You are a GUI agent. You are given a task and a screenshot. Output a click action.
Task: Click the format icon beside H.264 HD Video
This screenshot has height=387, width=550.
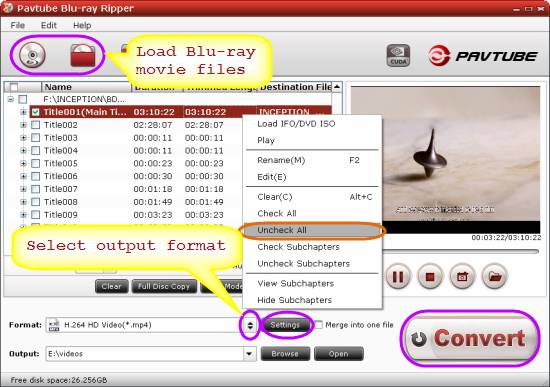54,325
